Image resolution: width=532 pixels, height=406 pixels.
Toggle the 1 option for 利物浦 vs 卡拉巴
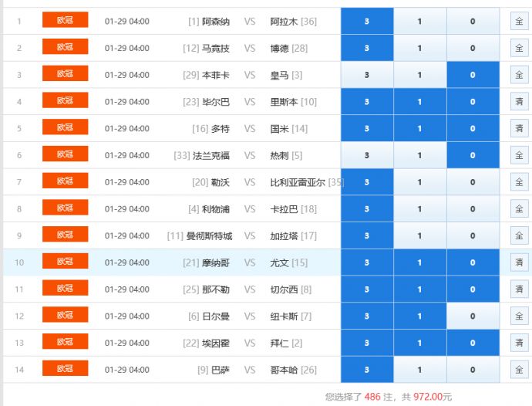(x=419, y=209)
